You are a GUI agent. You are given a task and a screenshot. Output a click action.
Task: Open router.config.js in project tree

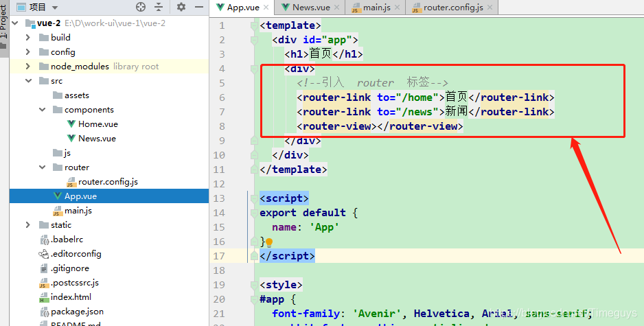pyautogui.click(x=108, y=182)
